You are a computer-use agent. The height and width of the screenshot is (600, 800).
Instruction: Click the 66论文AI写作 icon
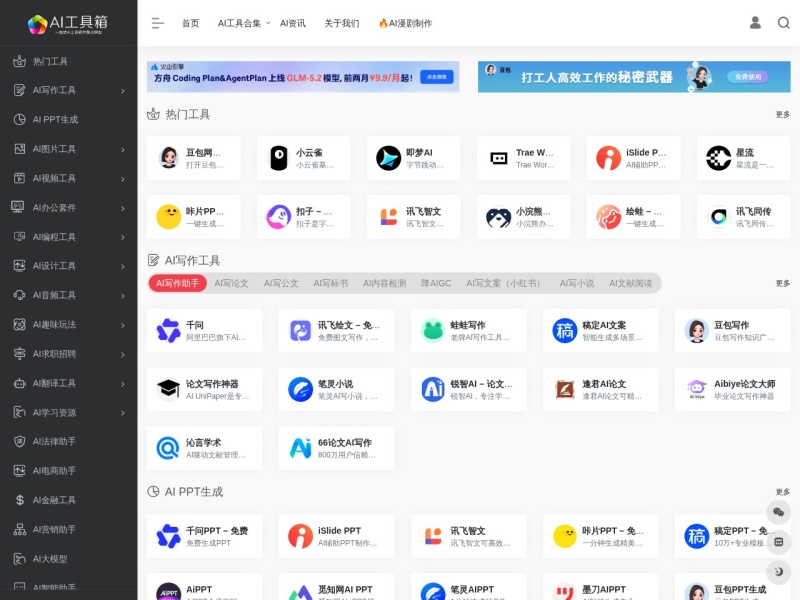click(x=301, y=448)
